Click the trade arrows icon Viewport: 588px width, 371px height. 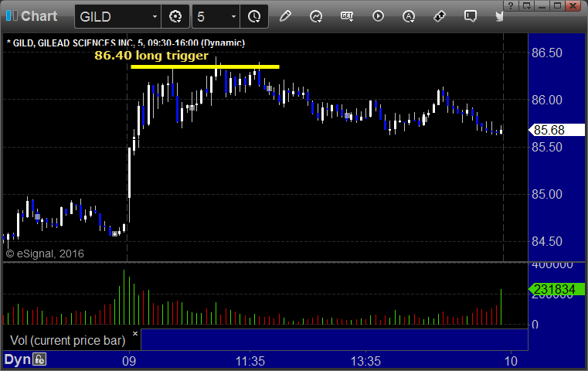[439, 16]
